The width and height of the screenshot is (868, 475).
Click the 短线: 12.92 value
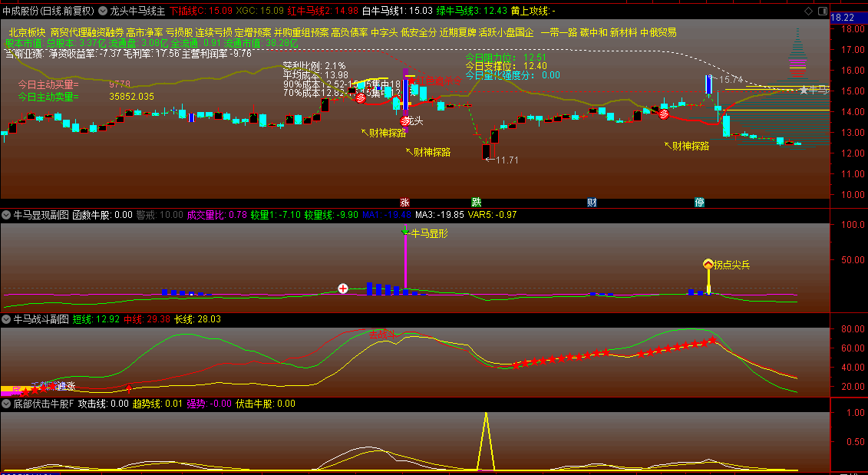coord(97,319)
